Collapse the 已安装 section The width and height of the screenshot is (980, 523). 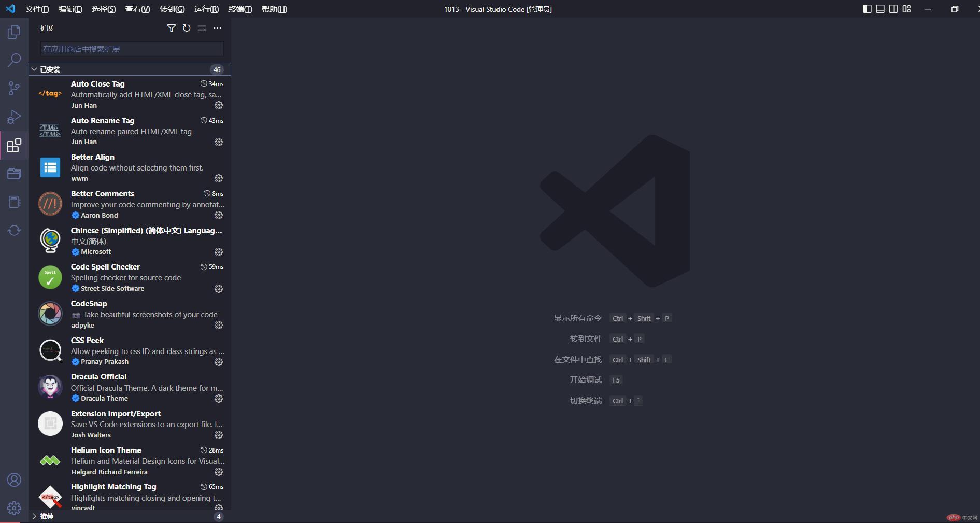click(130, 69)
